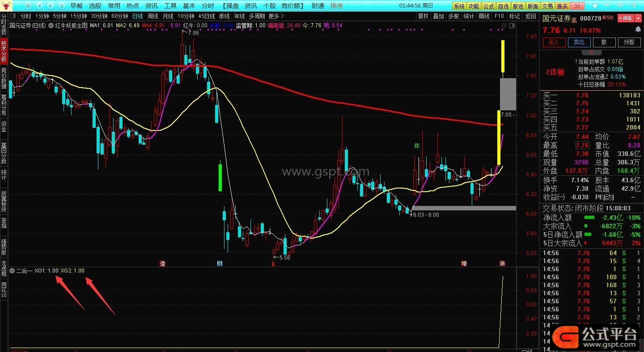
Task: Collapse panel with double-chevron up handle
Action: point(591,52)
